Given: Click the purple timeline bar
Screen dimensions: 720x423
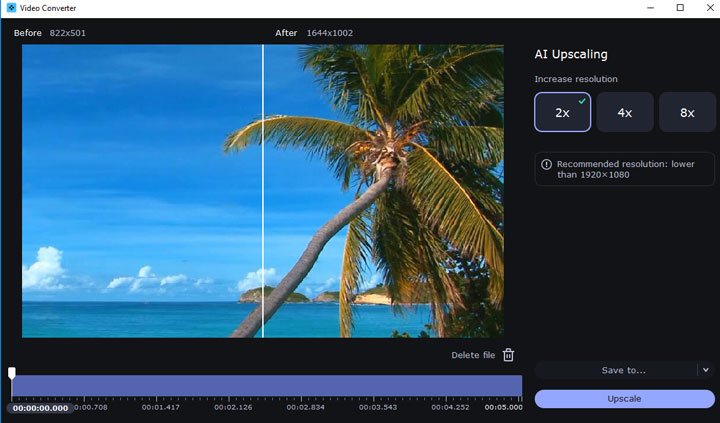Looking at the screenshot, I should click(x=267, y=386).
